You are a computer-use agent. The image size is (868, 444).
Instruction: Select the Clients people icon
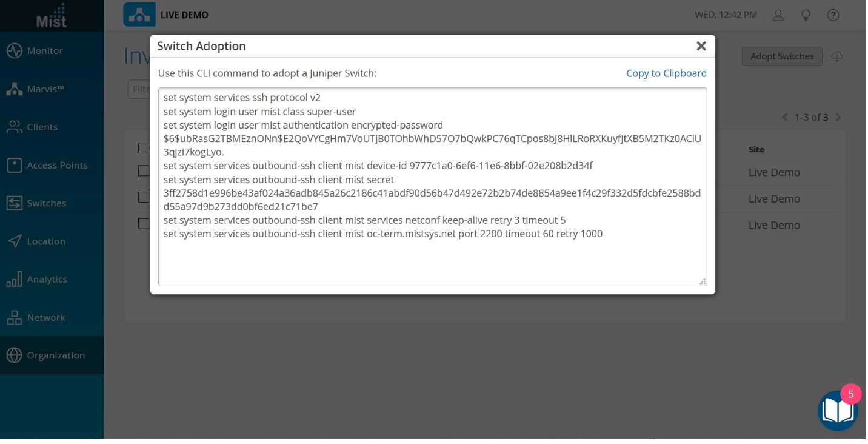pos(15,127)
